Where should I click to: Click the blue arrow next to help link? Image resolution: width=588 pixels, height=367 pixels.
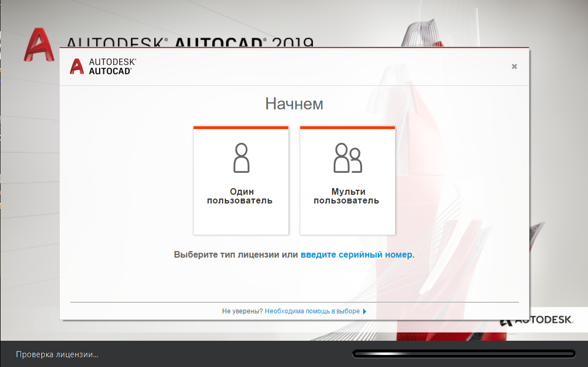tap(364, 311)
